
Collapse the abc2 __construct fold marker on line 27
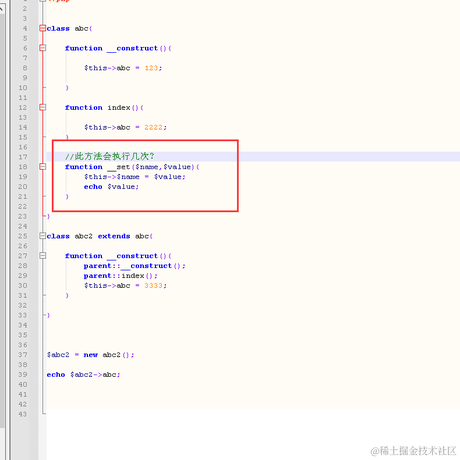point(42,256)
